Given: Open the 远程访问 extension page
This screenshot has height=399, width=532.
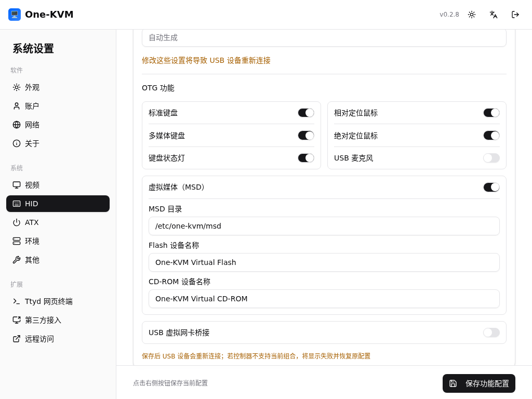Looking at the screenshot, I should coord(58,339).
